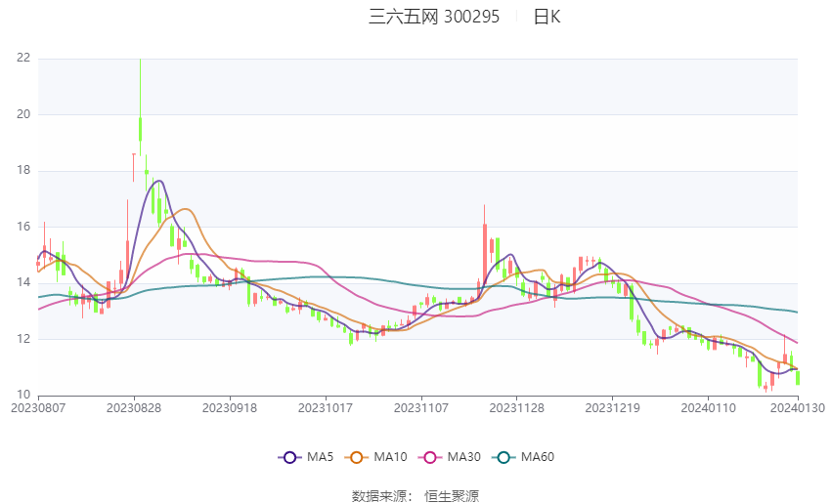Click the data source text 数据来源: 恒生聚源
The width and height of the screenshot is (831, 504).
415,496
